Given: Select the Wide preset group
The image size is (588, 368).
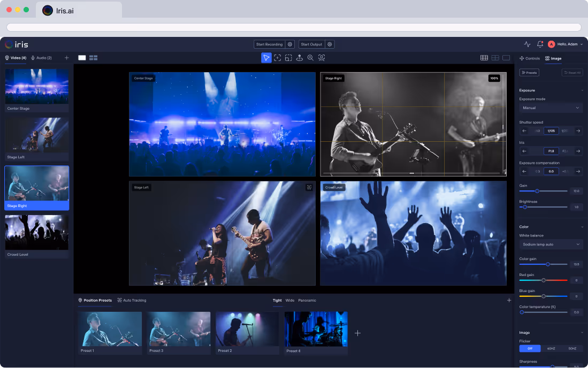Looking at the screenshot, I should pyautogui.click(x=290, y=300).
